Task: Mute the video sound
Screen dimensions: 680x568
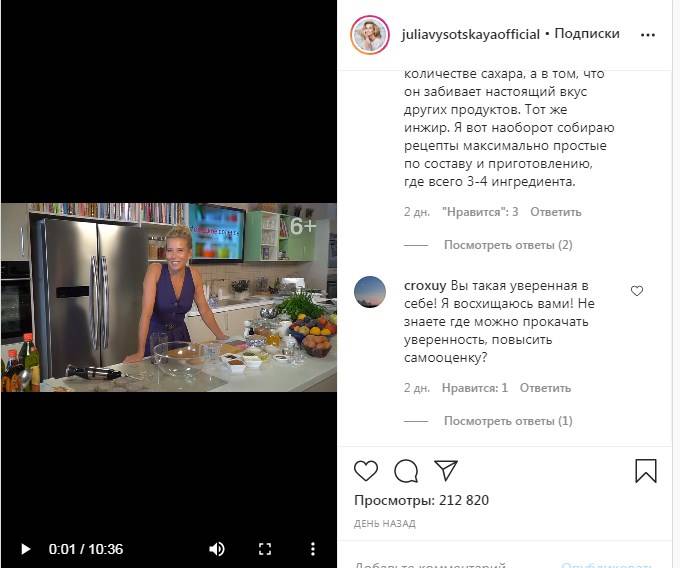Action: point(217,549)
